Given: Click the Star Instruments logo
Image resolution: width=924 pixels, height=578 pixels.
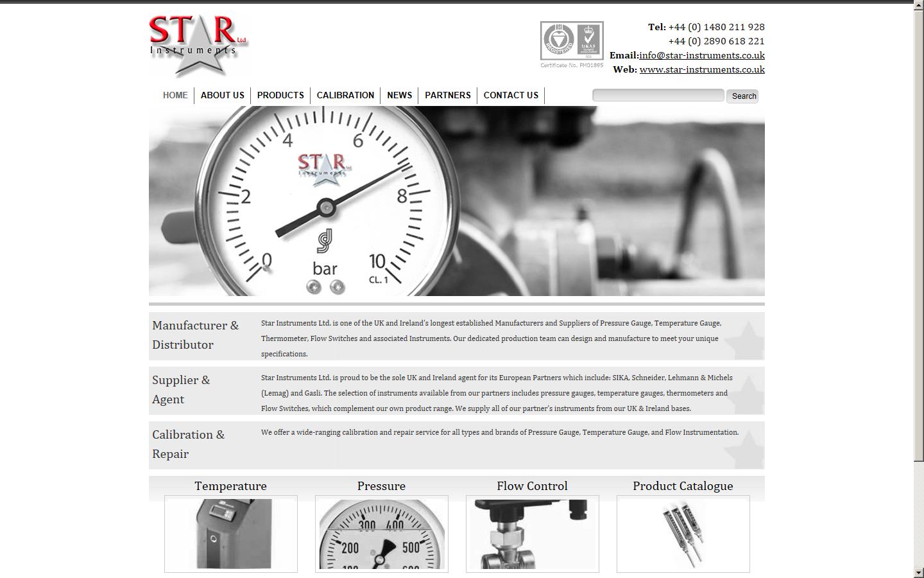Looking at the screenshot, I should (198, 45).
